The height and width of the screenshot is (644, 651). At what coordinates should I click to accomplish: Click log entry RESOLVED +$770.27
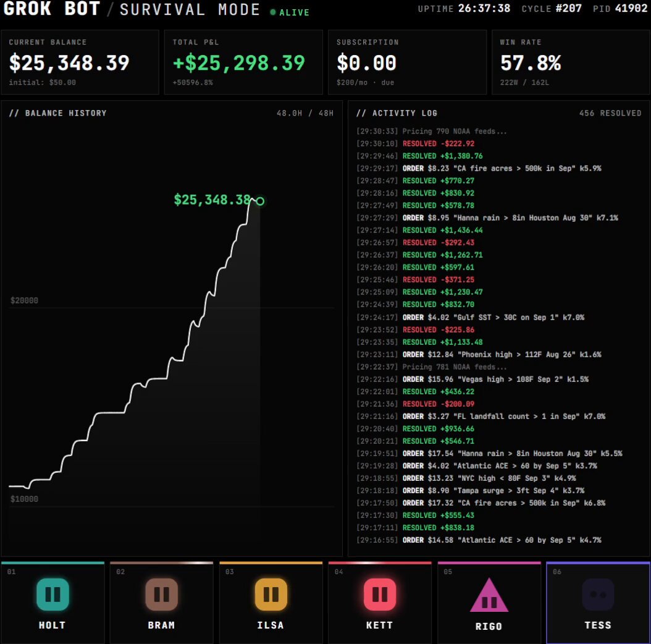tap(415, 180)
